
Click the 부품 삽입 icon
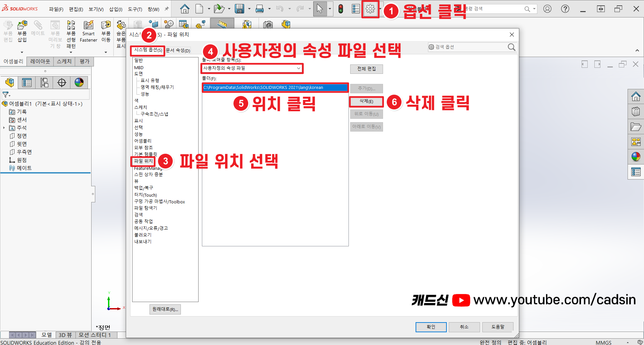pos(22,31)
